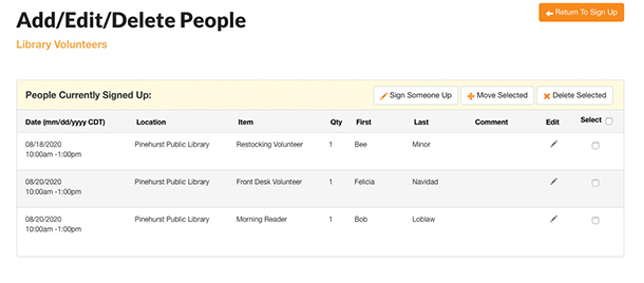Check the box for Front Desk Volunteer row
Viewport: 644px width, 283px height.
595,183
